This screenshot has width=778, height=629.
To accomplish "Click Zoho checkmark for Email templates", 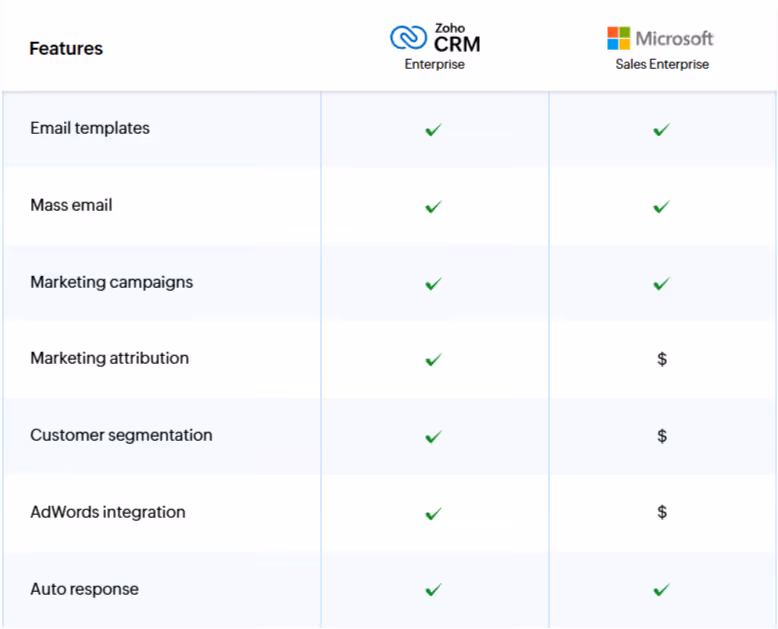I will (x=434, y=130).
